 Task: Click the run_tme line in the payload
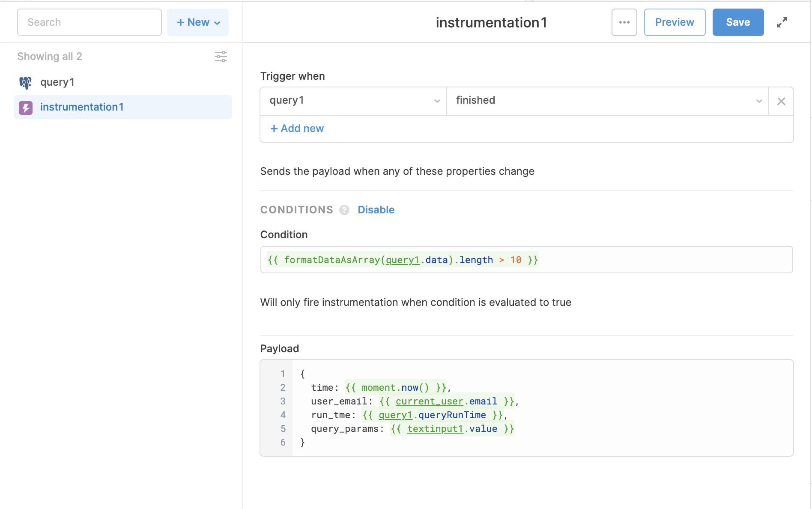[x=409, y=415]
